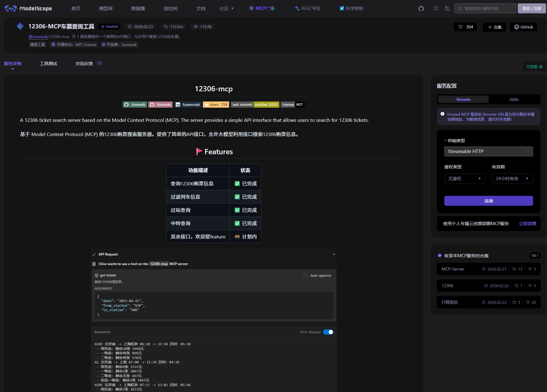547x392 pixels.
Task: Click the 立即部署 link
Action: [527, 224]
